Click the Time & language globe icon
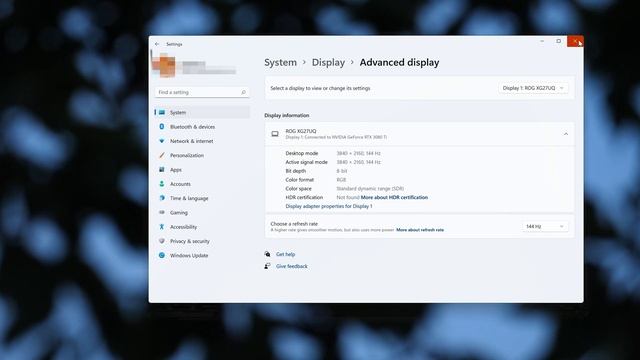 tap(162, 198)
